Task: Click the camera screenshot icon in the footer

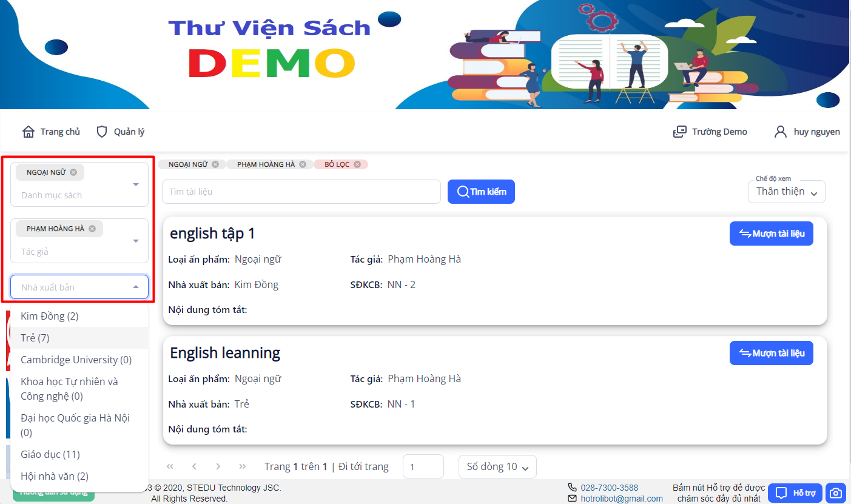Action: 836,492
